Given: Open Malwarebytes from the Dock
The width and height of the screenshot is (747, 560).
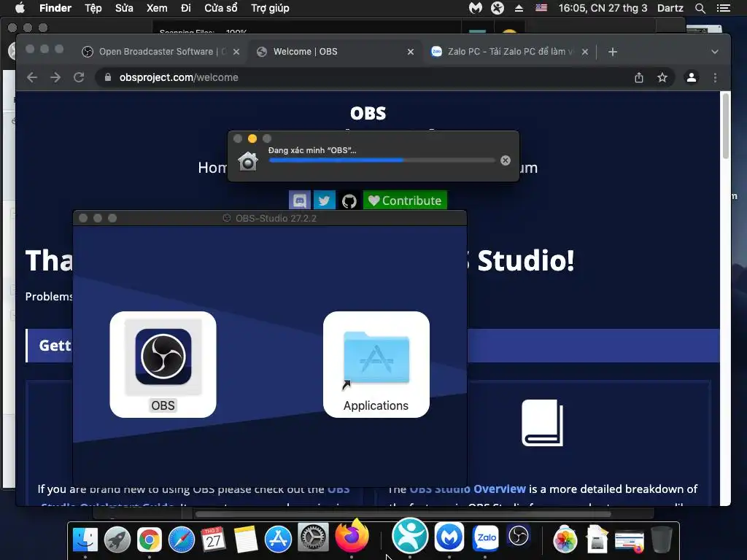Looking at the screenshot, I should point(449,537).
